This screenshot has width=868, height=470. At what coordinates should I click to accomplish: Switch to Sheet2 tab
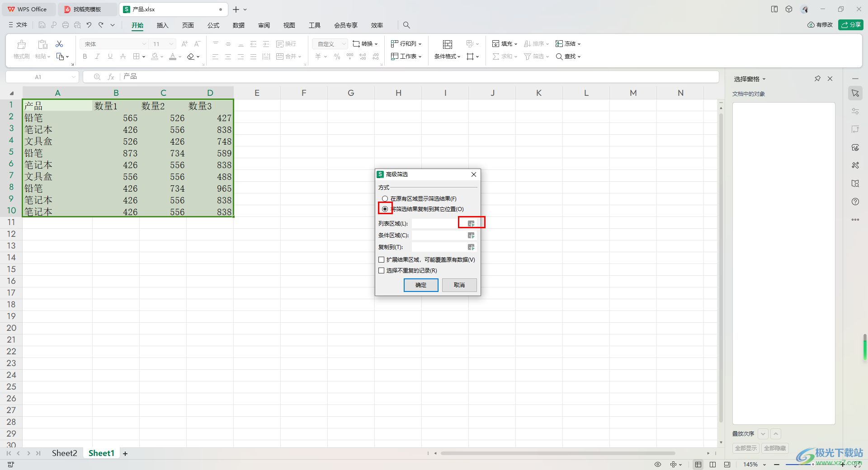pos(64,453)
